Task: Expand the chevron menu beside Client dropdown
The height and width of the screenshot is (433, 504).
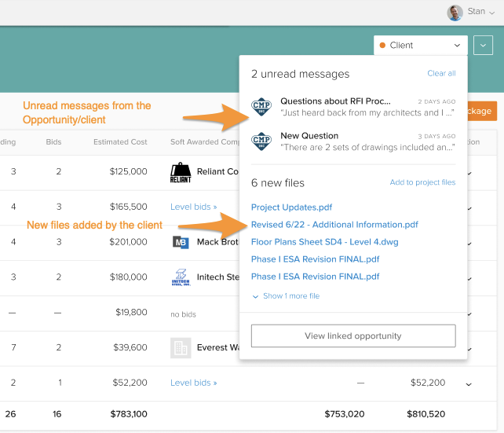Action: (x=484, y=46)
